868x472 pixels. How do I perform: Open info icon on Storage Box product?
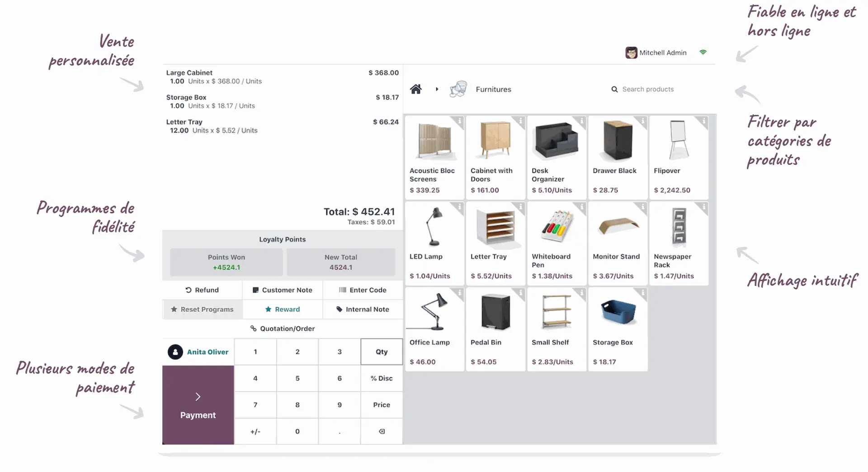click(x=642, y=293)
